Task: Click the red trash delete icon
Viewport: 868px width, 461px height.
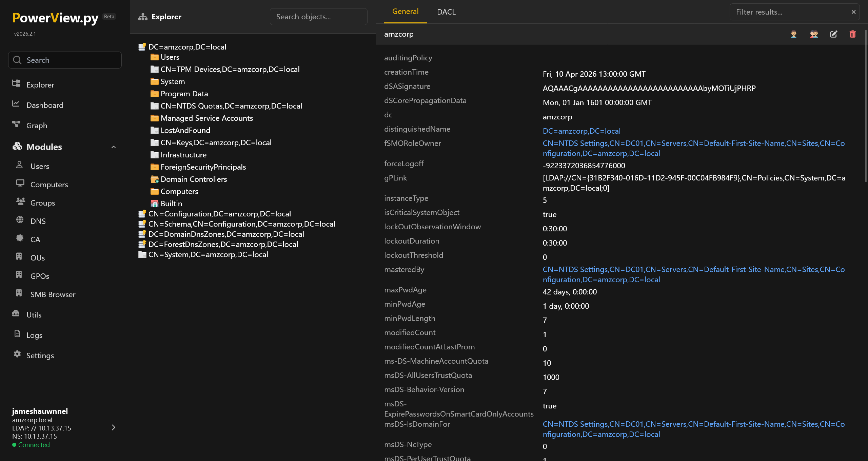Action: pyautogui.click(x=852, y=34)
